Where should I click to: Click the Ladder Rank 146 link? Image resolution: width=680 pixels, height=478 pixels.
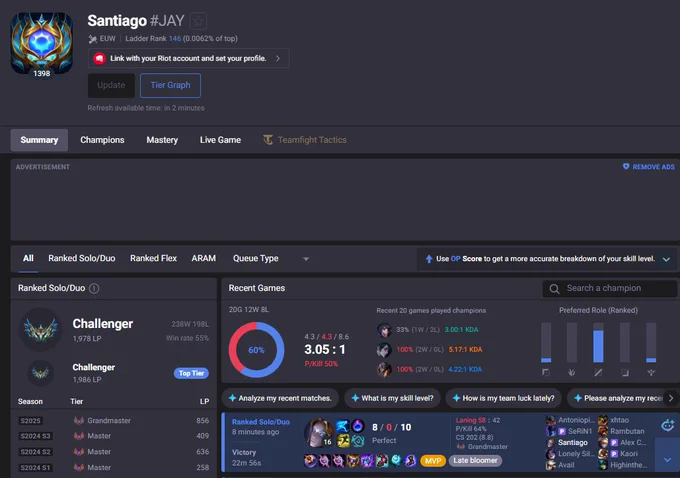click(175, 38)
